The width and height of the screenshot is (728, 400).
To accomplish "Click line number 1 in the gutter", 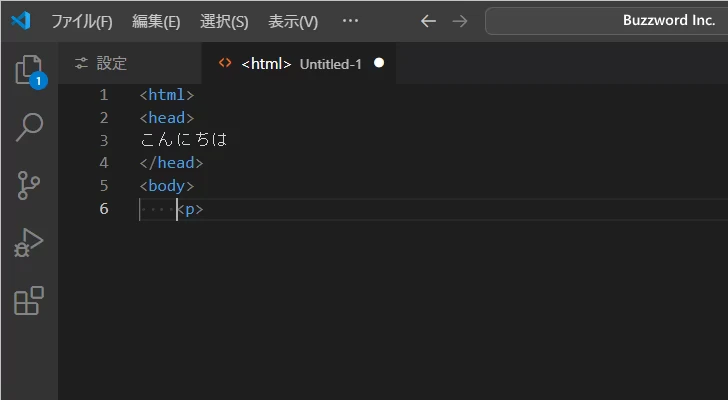I will (104, 95).
